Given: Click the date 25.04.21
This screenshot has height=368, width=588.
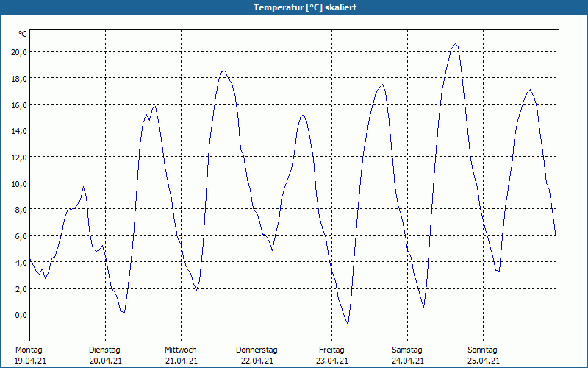Looking at the screenshot, I should [484, 361].
